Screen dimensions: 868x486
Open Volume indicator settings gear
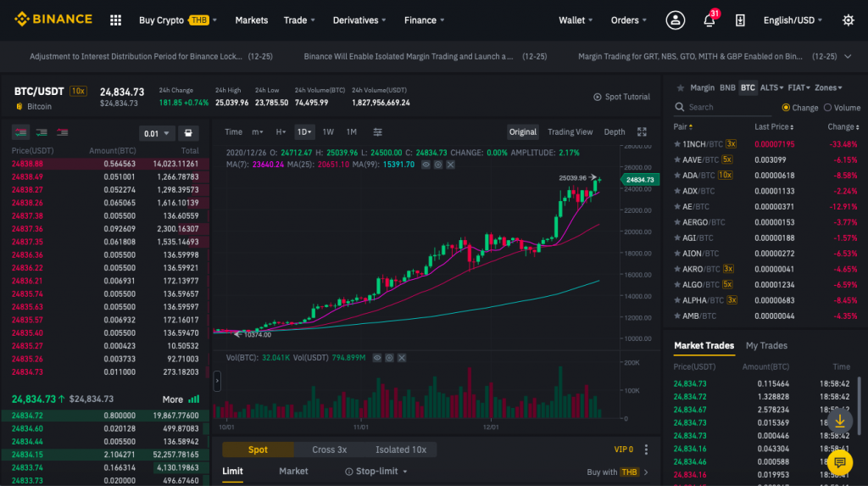(x=389, y=358)
